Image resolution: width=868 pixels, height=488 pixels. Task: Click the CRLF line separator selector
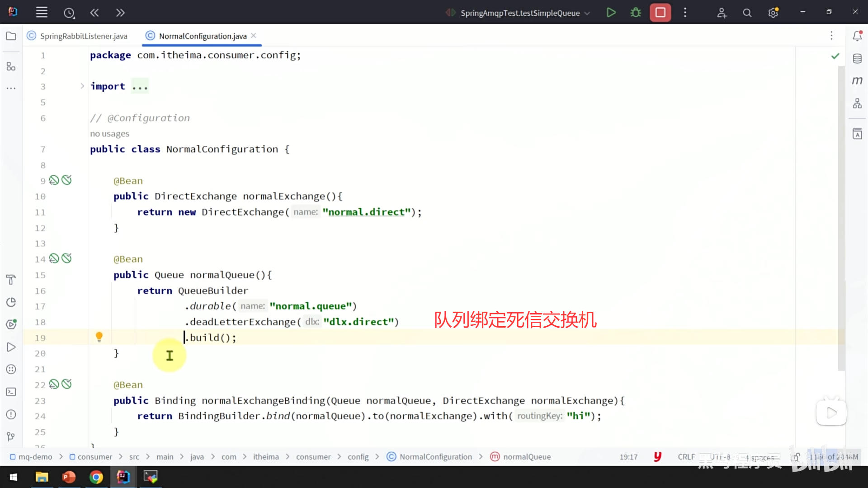click(x=686, y=457)
